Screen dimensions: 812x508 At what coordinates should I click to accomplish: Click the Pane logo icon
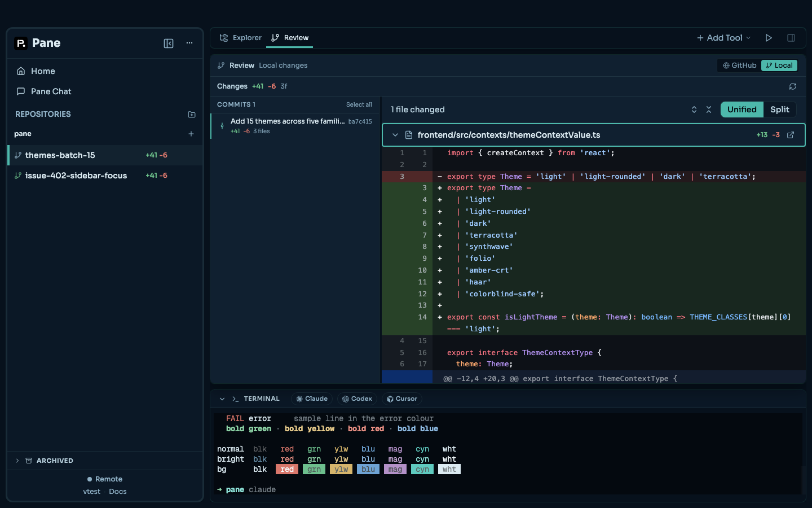click(x=21, y=43)
